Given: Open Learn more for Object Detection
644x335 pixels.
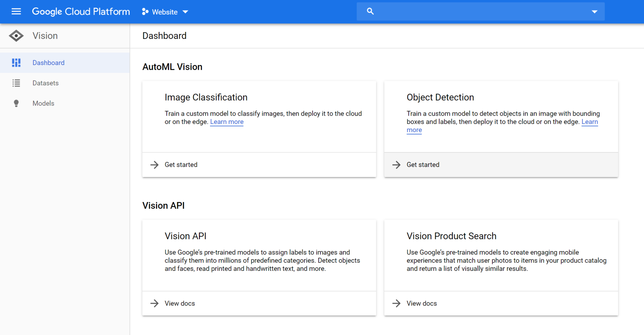Looking at the screenshot, I should coord(590,122).
